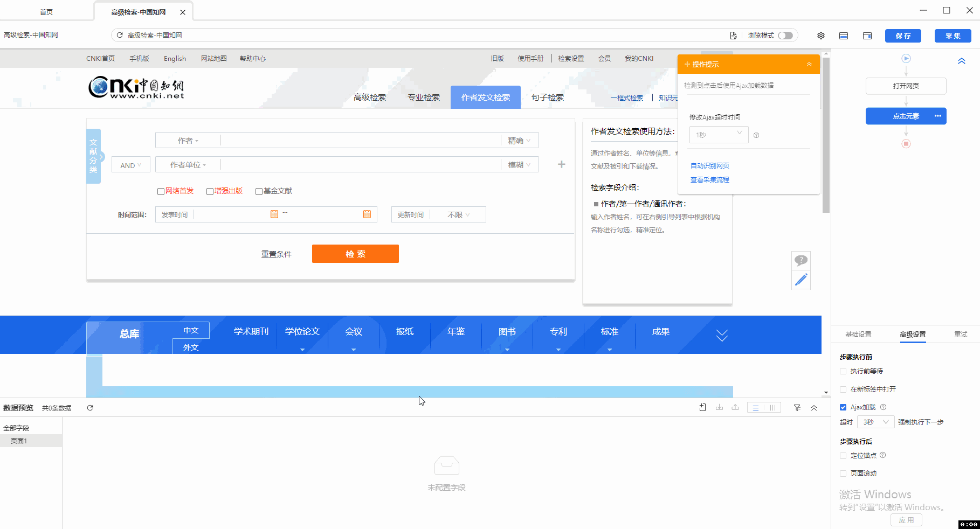Click the side-panel layout icon in the toolbar
980x529 pixels.
click(x=867, y=36)
